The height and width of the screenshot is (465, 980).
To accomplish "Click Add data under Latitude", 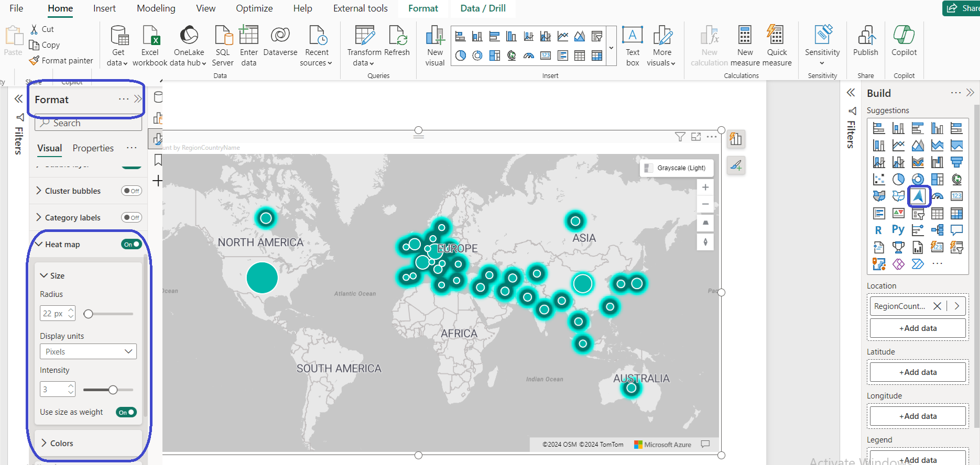I will (918, 372).
